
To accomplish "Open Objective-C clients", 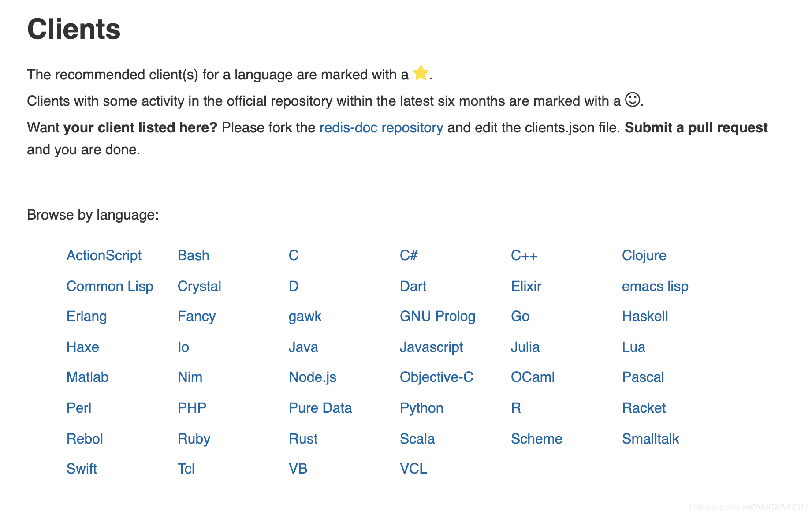I will click(436, 377).
